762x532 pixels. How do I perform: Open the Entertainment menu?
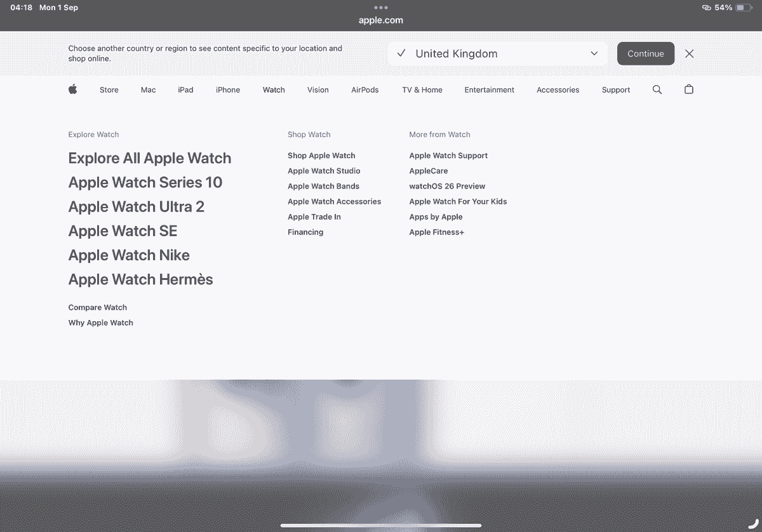(x=490, y=90)
